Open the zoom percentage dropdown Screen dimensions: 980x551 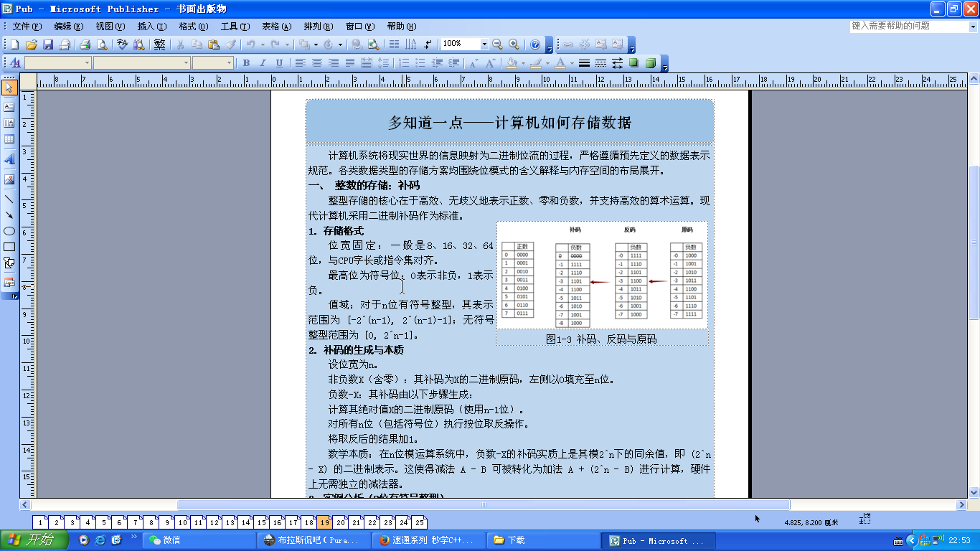pyautogui.click(x=484, y=44)
